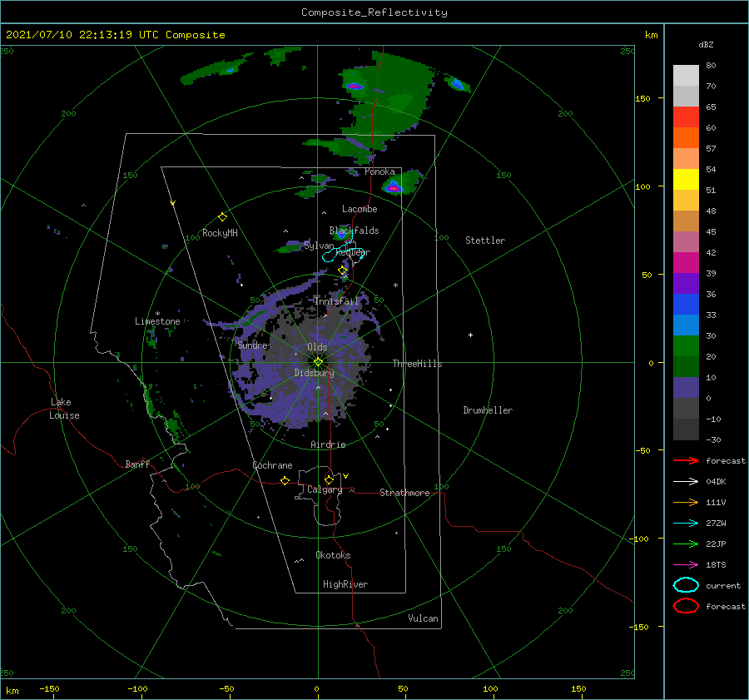Click the Banff label
The image size is (749, 700).
[137, 464]
